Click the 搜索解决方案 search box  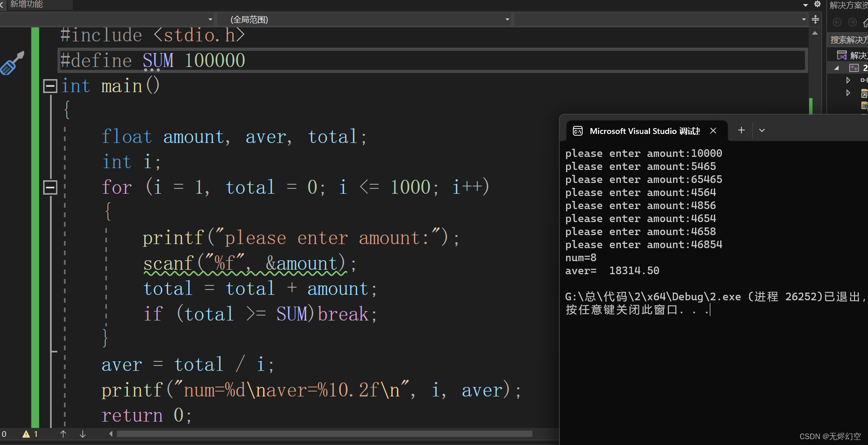(x=848, y=40)
